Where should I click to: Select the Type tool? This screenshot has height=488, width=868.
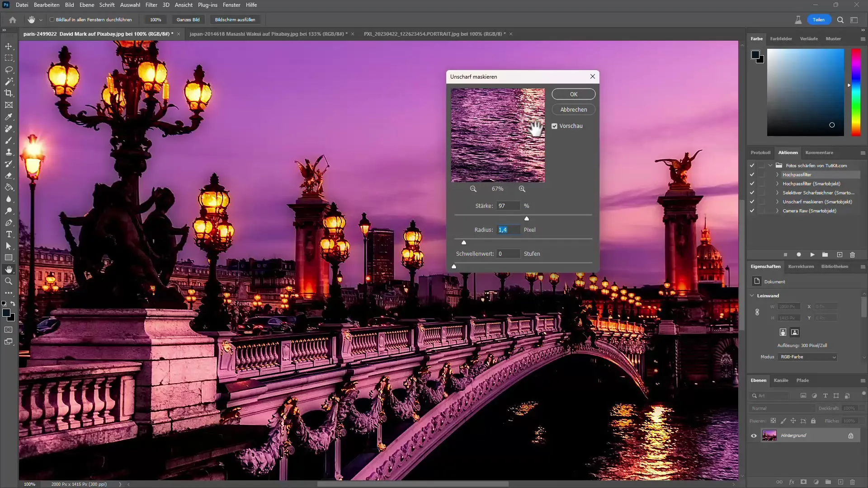click(x=9, y=234)
